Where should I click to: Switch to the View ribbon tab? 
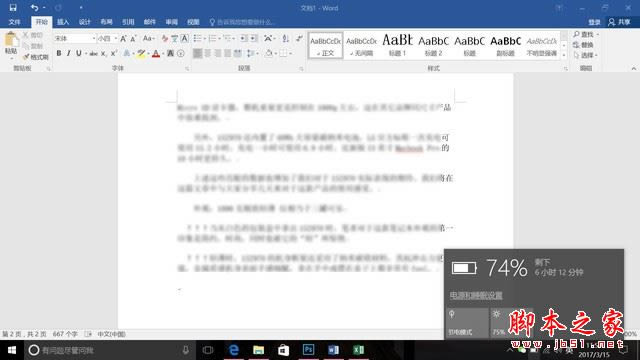[193, 22]
